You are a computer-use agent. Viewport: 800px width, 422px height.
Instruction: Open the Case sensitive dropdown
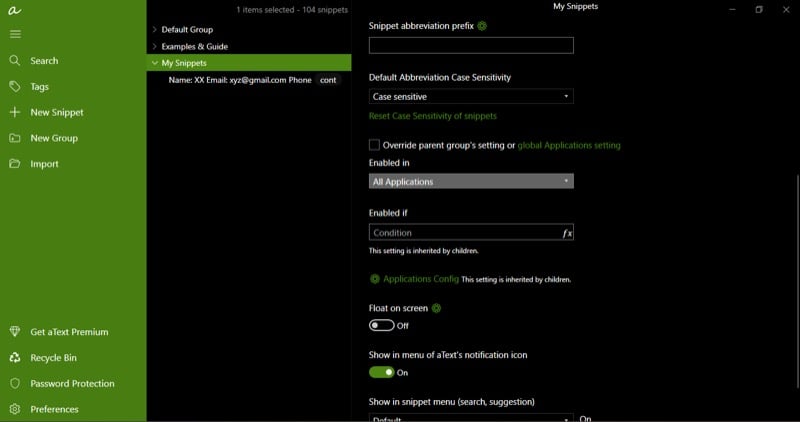pos(471,96)
